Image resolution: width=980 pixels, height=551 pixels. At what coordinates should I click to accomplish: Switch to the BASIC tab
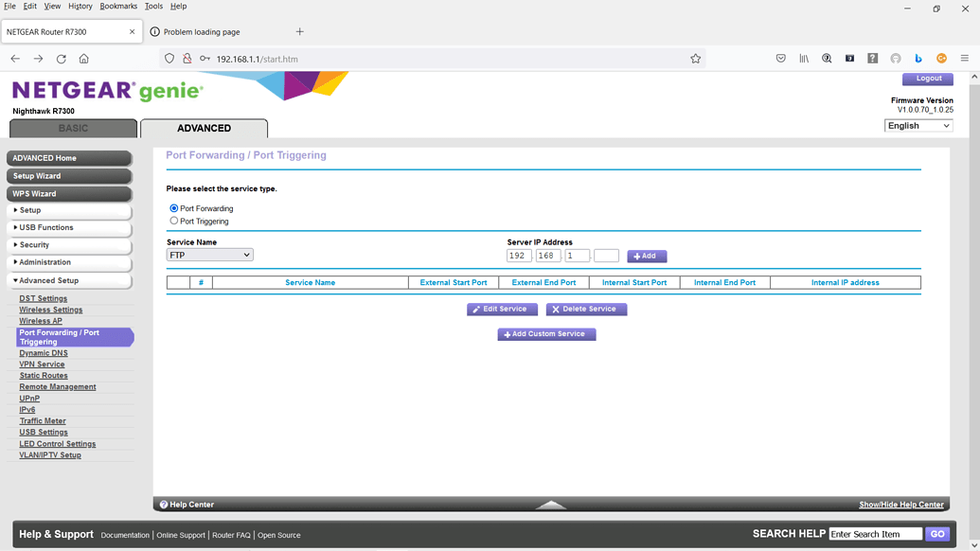point(72,128)
